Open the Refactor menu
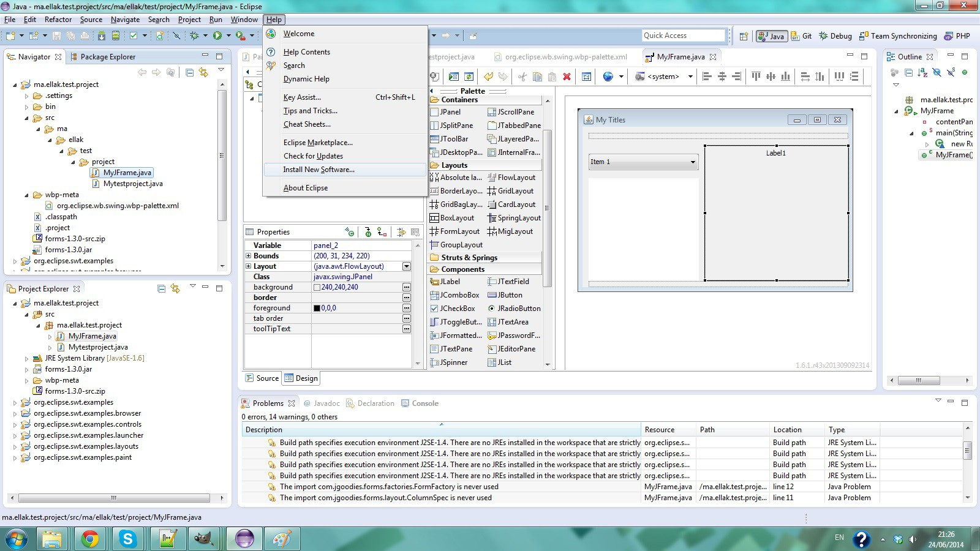The height and width of the screenshot is (551, 980). click(58, 20)
